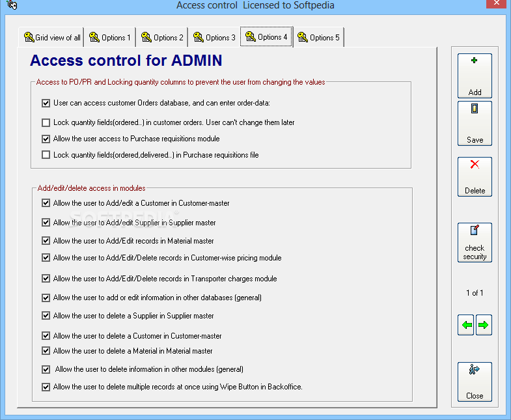Click the Delete button label
The width and height of the screenshot is (511, 420).
click(x=475, y=191)
